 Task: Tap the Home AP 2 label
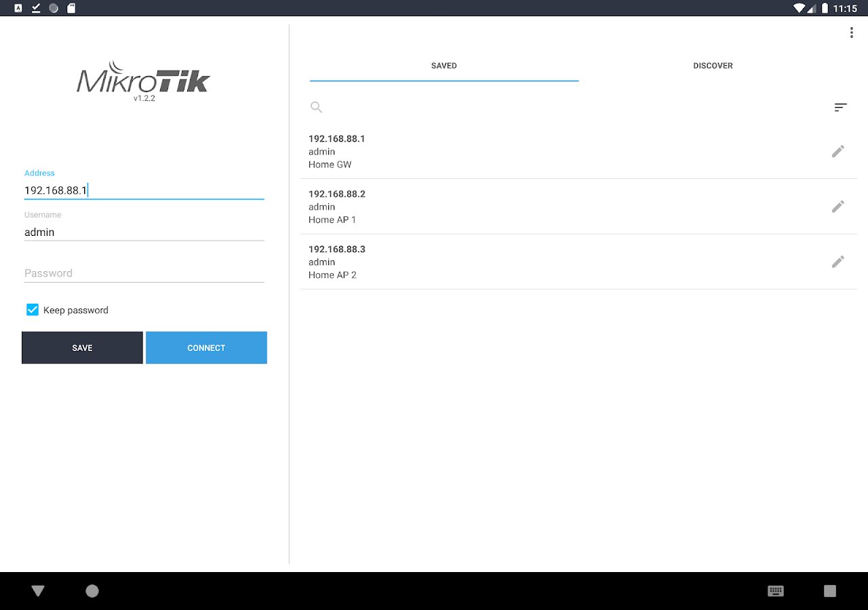tap(332, 275)
